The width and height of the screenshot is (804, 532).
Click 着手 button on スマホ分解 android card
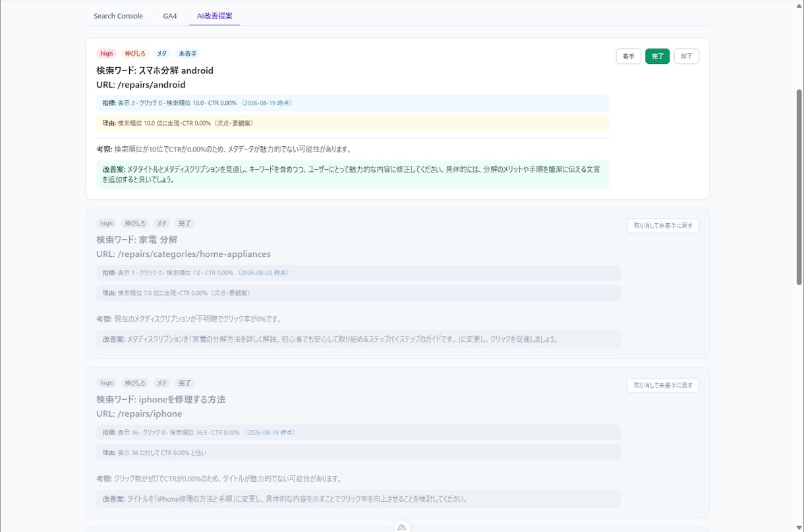pos(629,57)
